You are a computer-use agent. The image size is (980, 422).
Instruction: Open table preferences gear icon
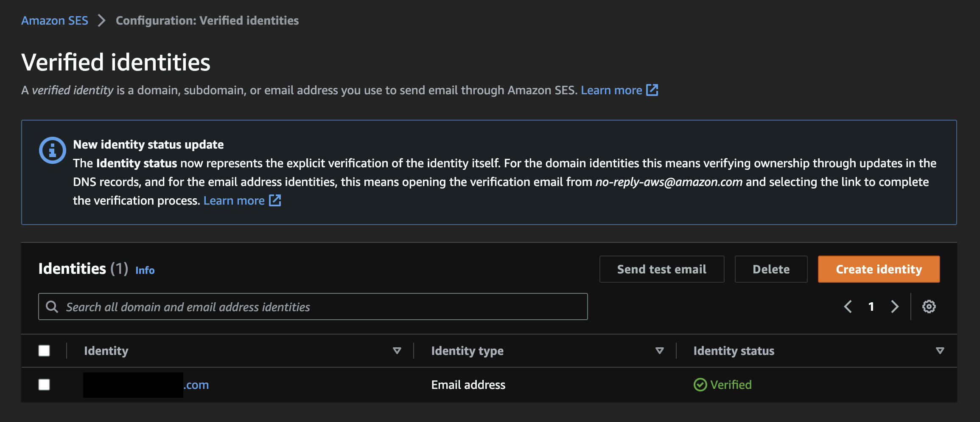tap(929, 307)
